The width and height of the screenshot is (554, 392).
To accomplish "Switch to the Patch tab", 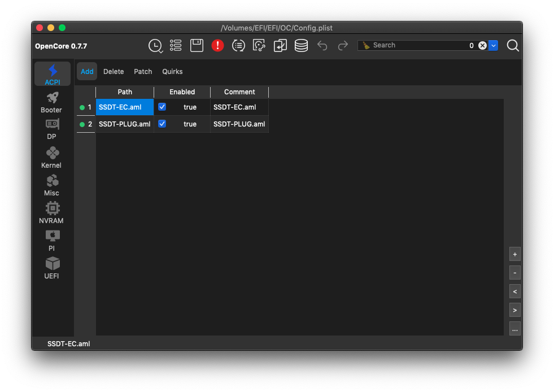I will click(x=143, y=71).
